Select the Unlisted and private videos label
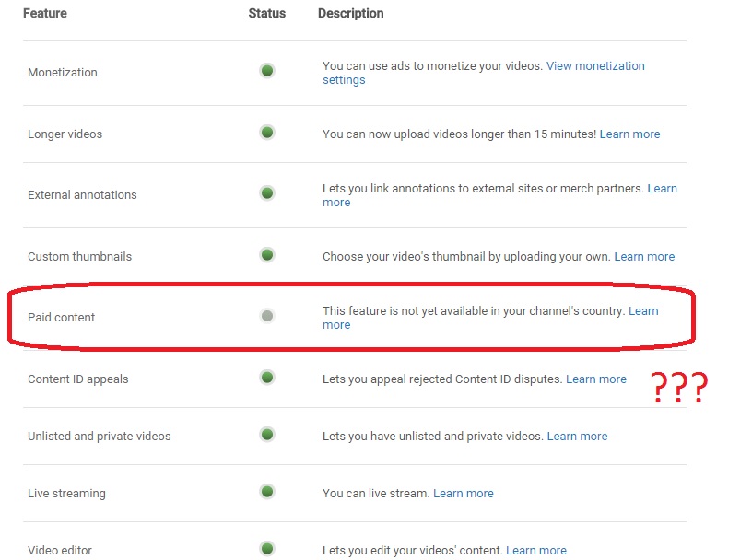Screen dimensions: 752x560 point(100,437)
